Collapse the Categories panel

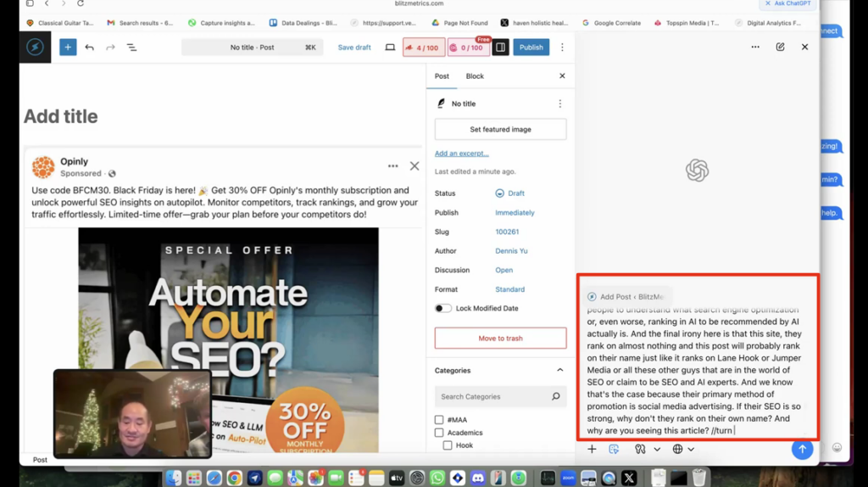[x=559, y=371]
